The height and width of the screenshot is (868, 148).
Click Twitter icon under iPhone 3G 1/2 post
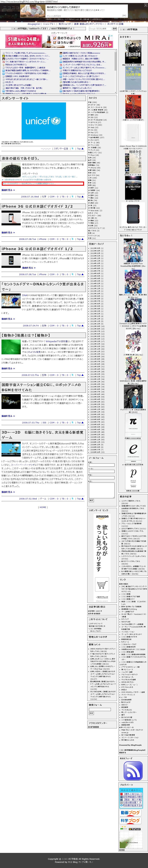[x=73, y=274]
